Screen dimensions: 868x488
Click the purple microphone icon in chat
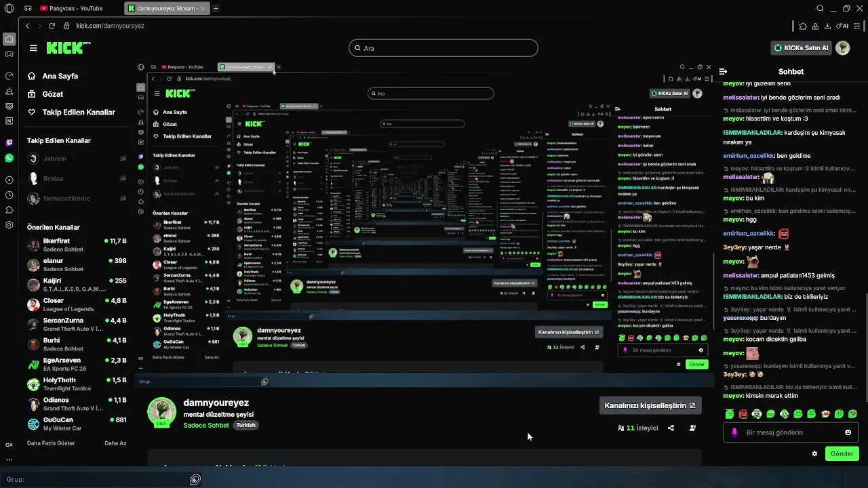point(734,432)
